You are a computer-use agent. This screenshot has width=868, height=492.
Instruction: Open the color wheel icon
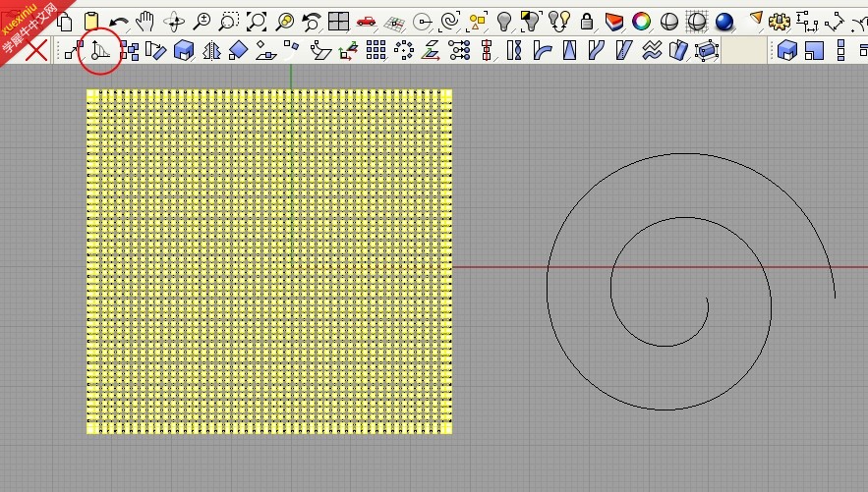point(641,22)
